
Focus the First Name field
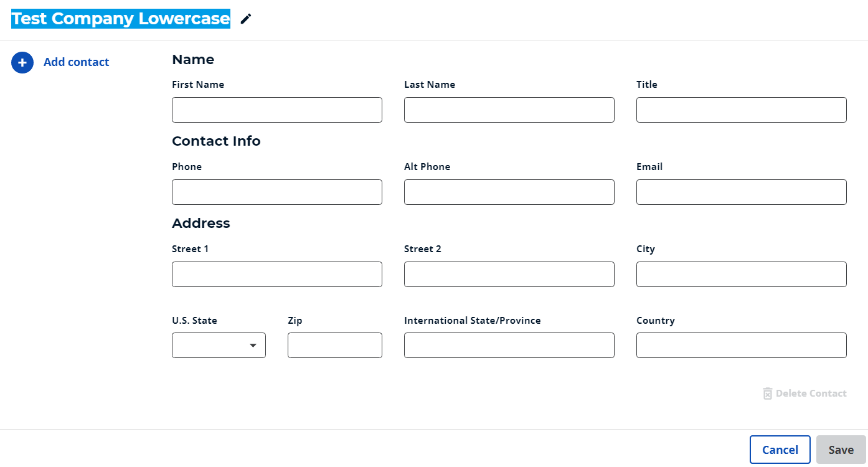(x=277, y=110)
